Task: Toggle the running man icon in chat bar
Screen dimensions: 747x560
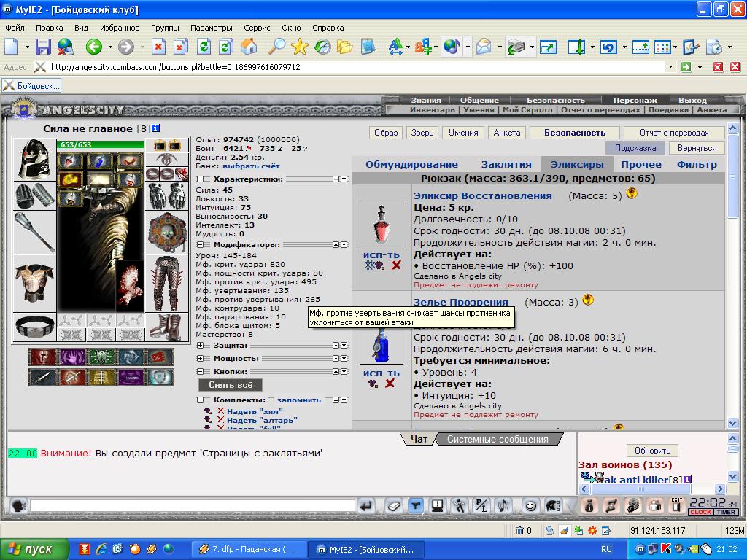Action: click(x=460, y=506)
